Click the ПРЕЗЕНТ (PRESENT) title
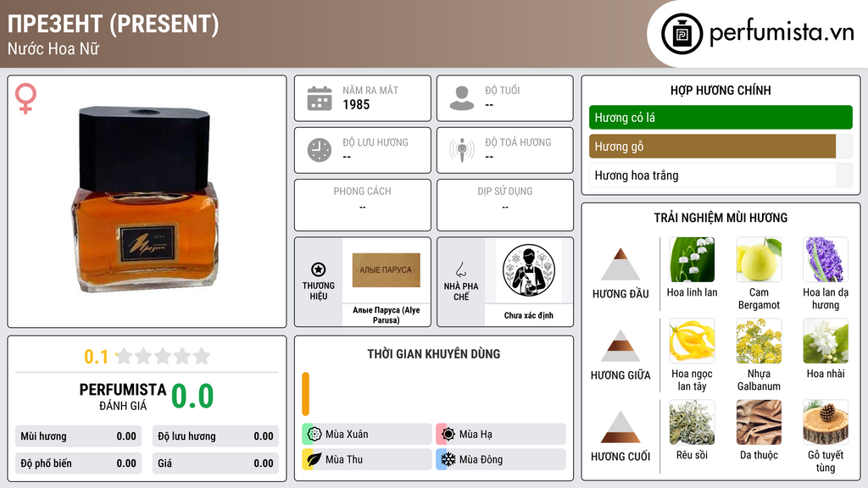This screenshot has width=868, height=488. [113, 24]
